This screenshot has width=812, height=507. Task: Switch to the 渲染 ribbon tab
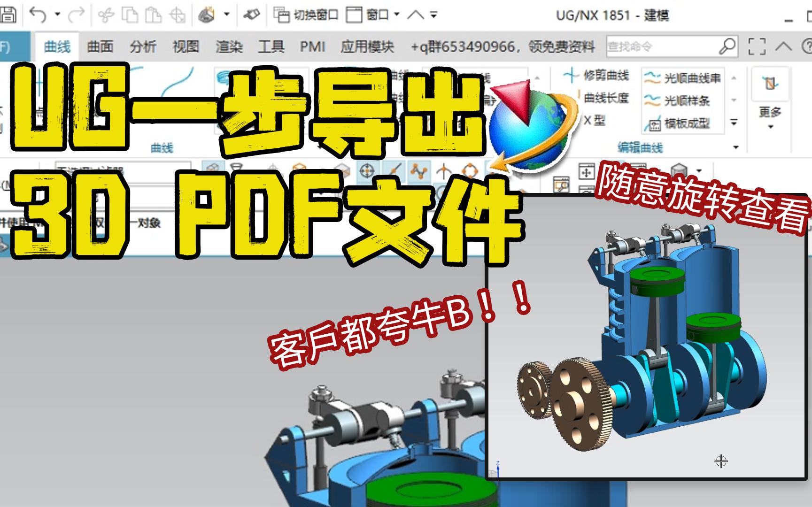pos(229,46)
